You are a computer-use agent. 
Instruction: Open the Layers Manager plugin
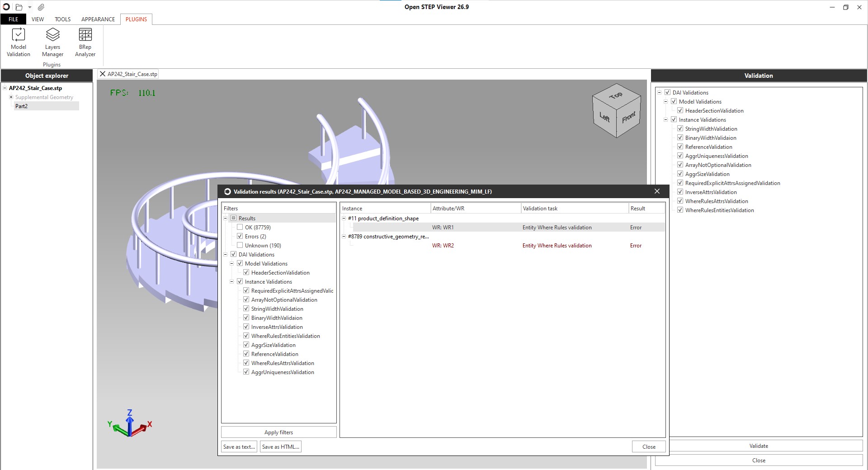52,43
